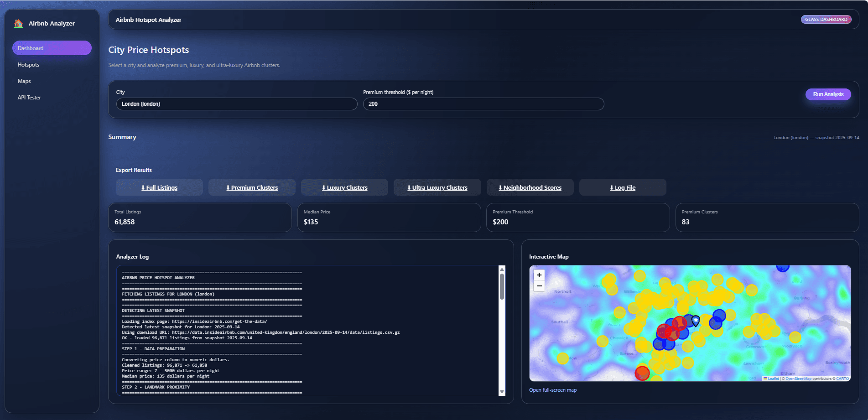Download the Luxury Clusters export
This screenshot has width=868, height=420.
[344, 187]
